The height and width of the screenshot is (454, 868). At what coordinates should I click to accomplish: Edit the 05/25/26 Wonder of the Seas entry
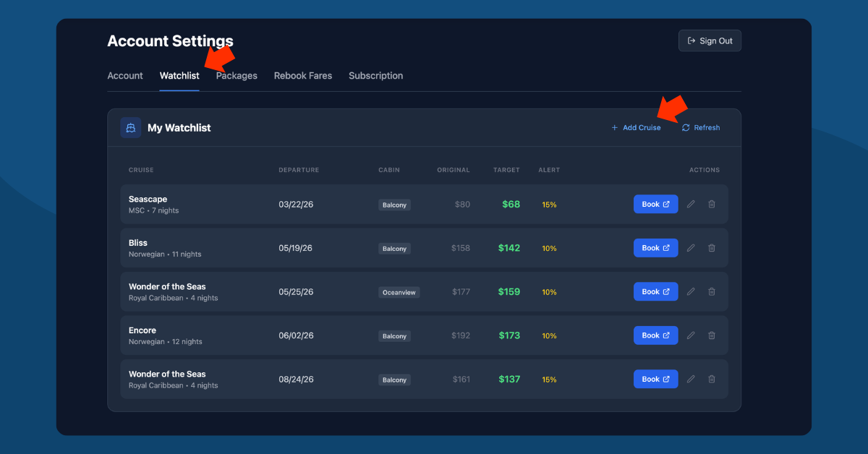coord(691,292)
